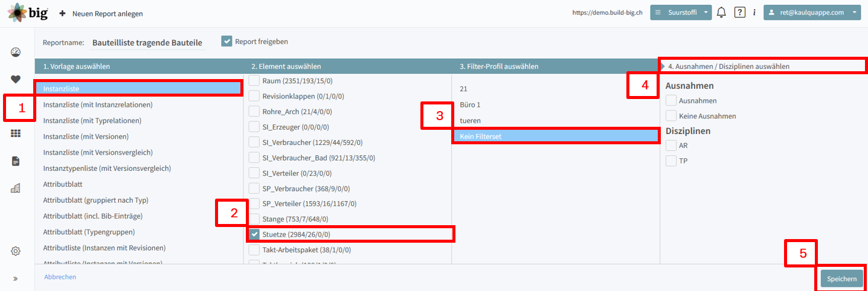Edit the Reportname input field
This screenshot has height=291, width=868.
pos(148,42)
